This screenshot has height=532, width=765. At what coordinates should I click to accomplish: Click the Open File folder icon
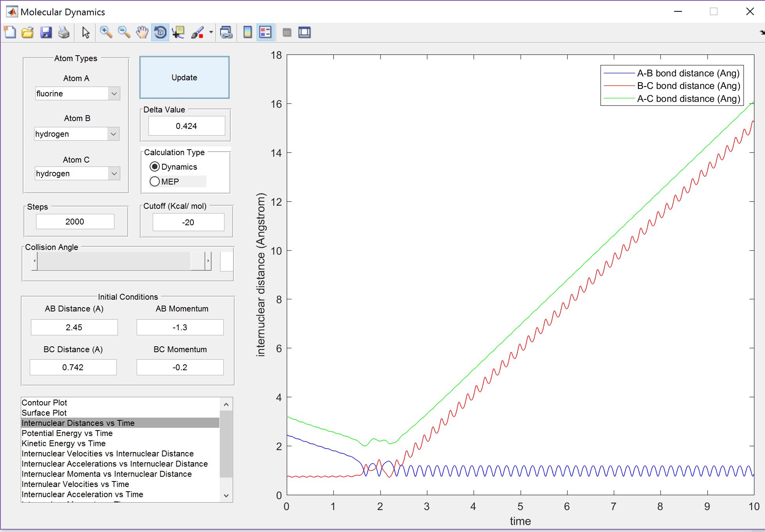coord(27,33)
